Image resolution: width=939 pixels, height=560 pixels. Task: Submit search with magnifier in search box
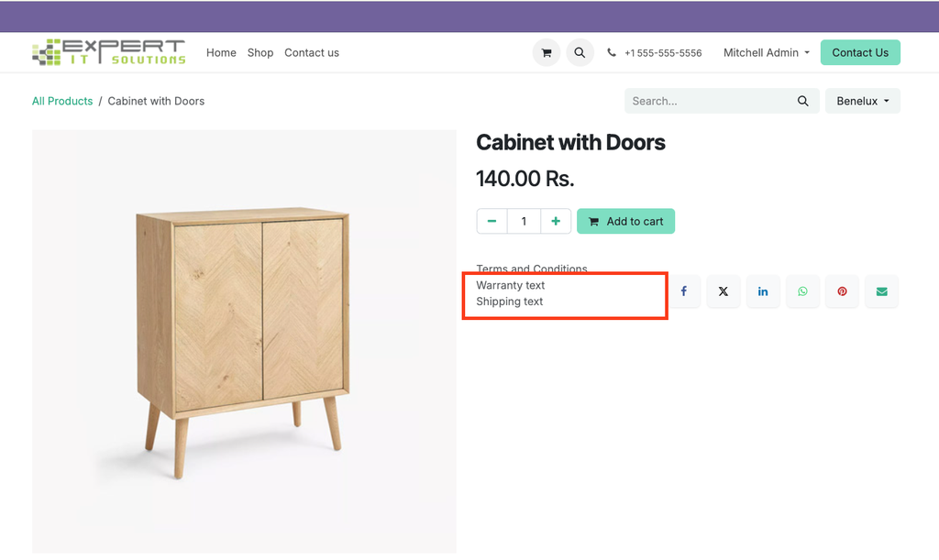pos(803,101)
